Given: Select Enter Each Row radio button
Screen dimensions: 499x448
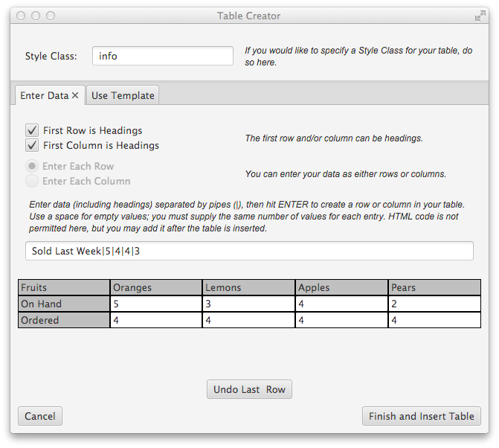Looking at the screenshot, I should click(x=32, y=166).
